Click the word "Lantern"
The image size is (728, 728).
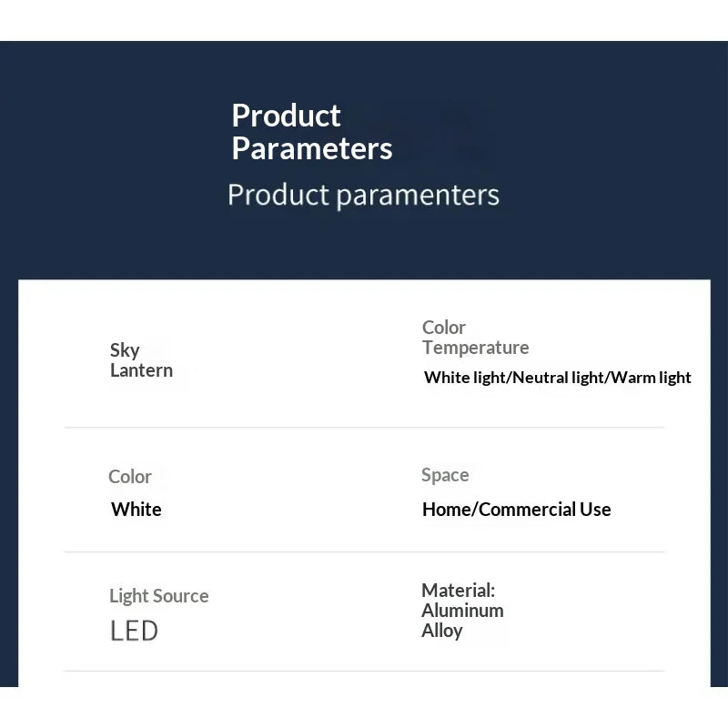(x=141, y=370)
